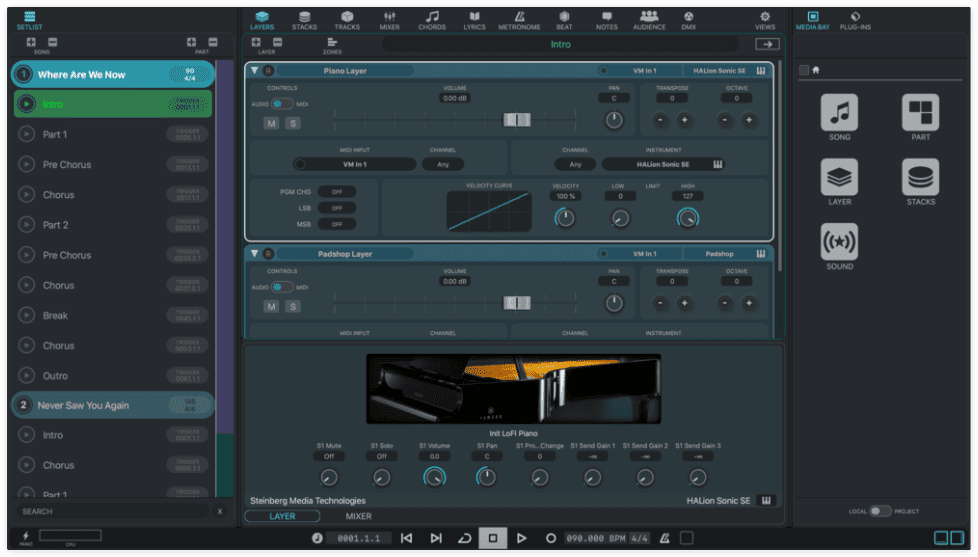The height and width of the screenshot is (557, 978).
Task: Select Where Are We Now song
Action: point(113,74)
